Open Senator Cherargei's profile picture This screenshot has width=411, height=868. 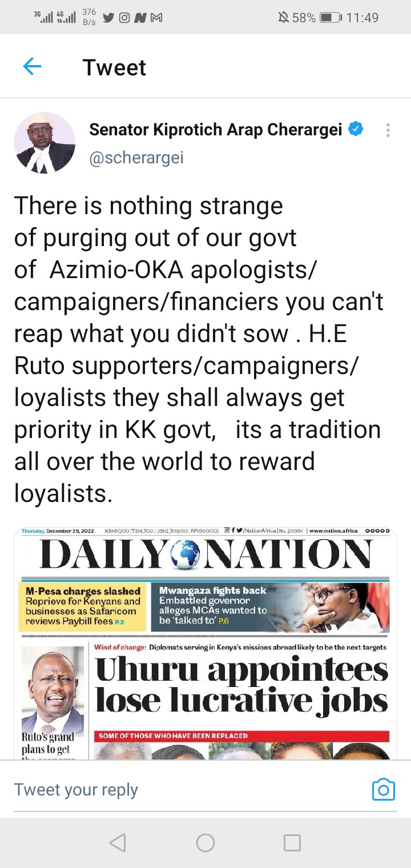coord(45,143)
